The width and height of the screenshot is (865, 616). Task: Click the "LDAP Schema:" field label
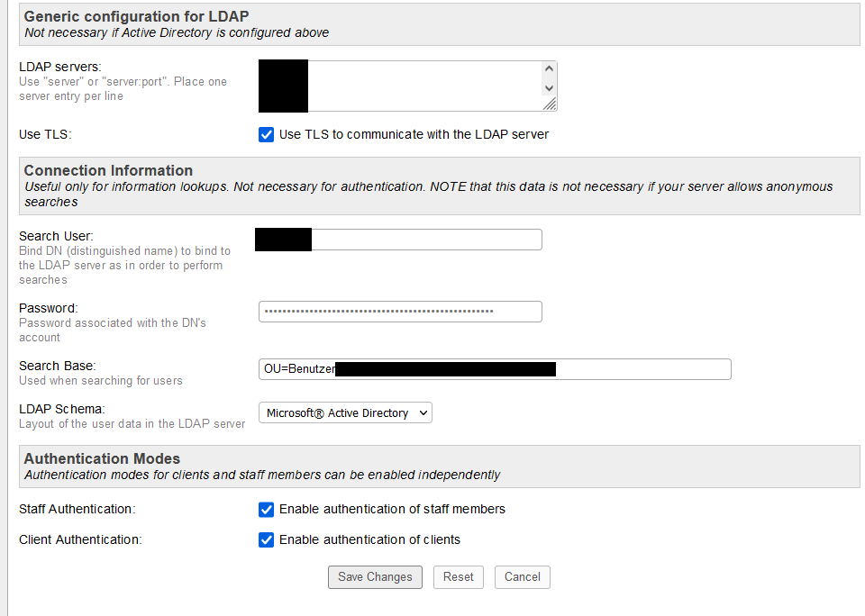point(62,409)
